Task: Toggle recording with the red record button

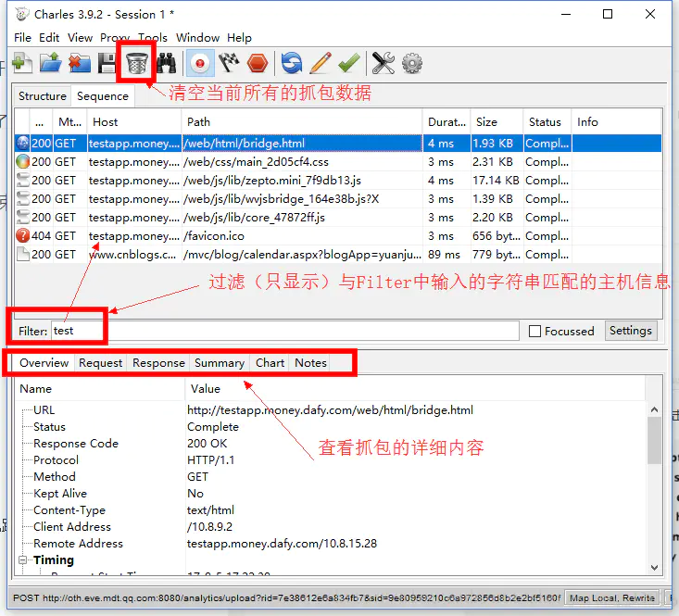Action: (200, 63)
